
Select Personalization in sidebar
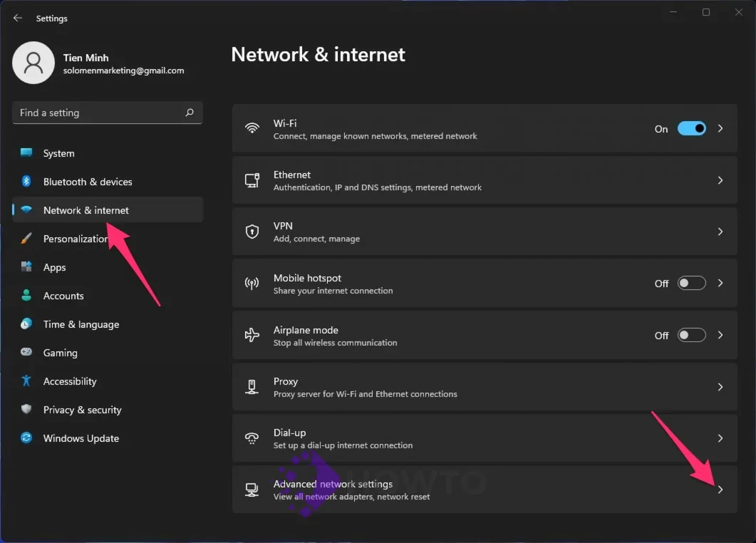75,239
